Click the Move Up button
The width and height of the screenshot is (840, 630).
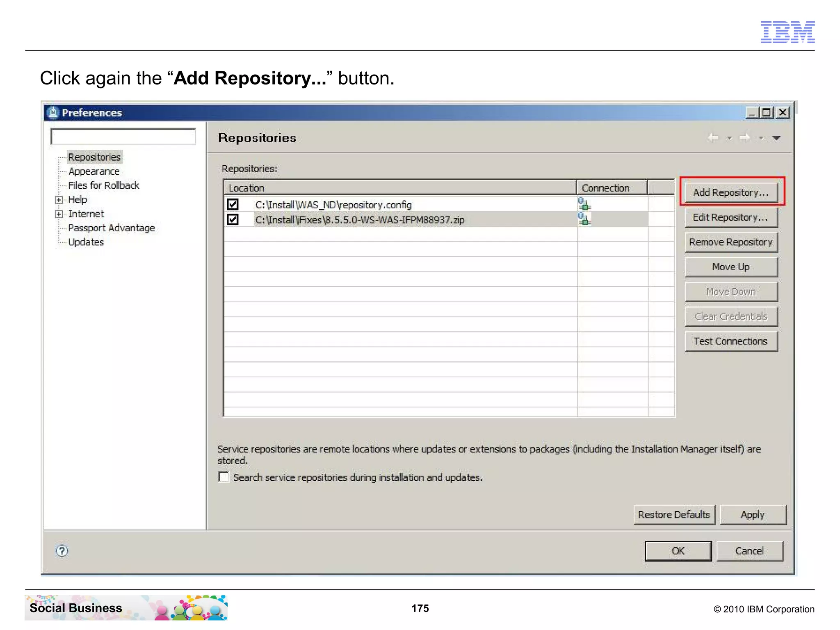click(x=731, y=267)
